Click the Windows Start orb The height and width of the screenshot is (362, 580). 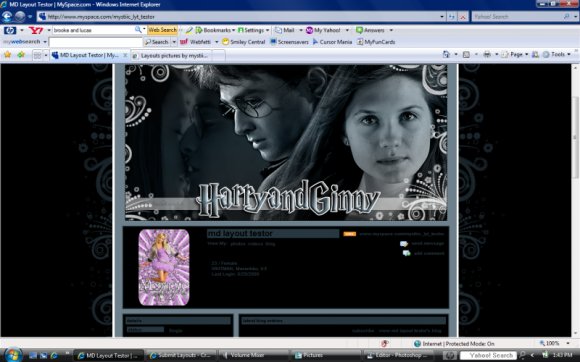(x=13, y=355)
